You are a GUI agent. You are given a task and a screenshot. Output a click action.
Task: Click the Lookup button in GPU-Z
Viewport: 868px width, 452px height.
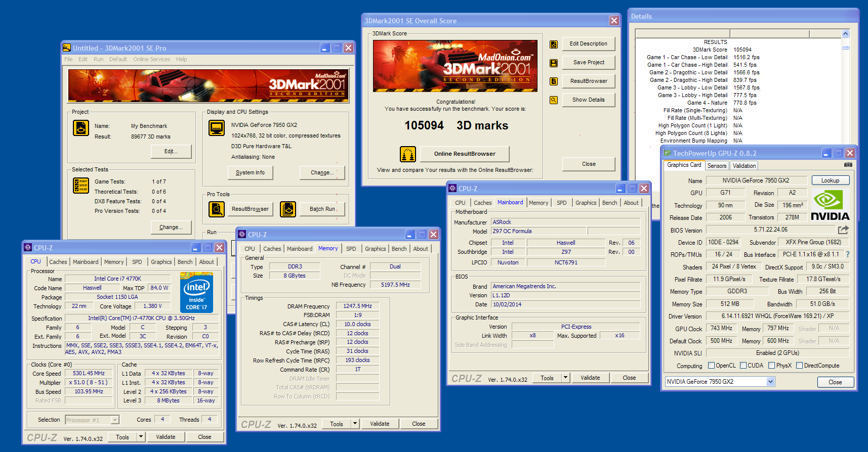pyautogui.click(x=830, y=180)
